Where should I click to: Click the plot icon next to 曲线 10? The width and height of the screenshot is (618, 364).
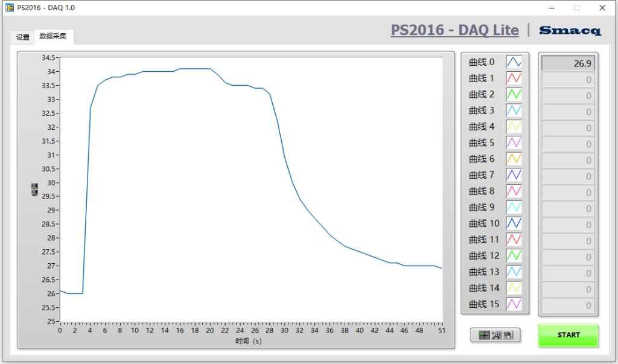click(514, 223)
